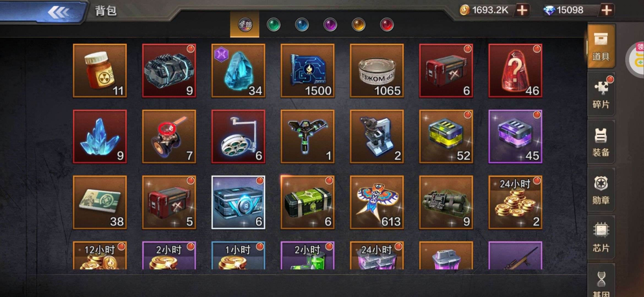The width and height of the screenshot is (644, 297).
Task: Open the 勋章 medals tab
Action: (601, 190)
